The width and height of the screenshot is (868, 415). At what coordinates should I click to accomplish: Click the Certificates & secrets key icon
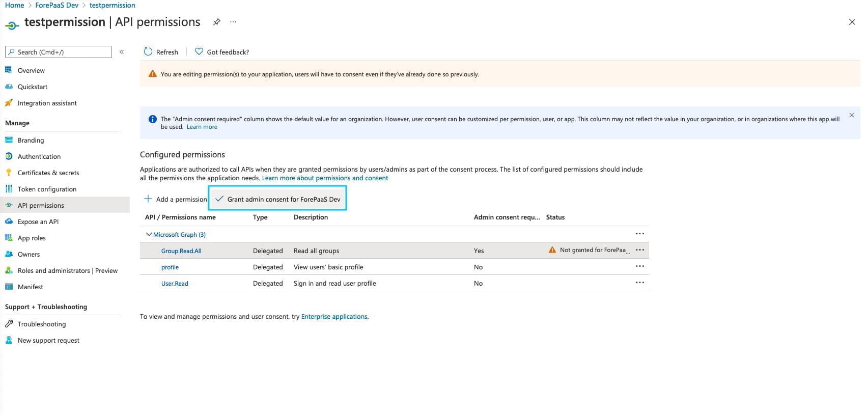tap(9, 173)
